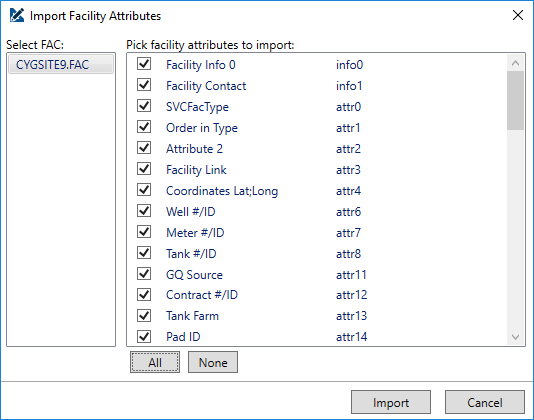Toggle the Order in Type checkbox
534x420 pixels.
(x=144, y=127)
